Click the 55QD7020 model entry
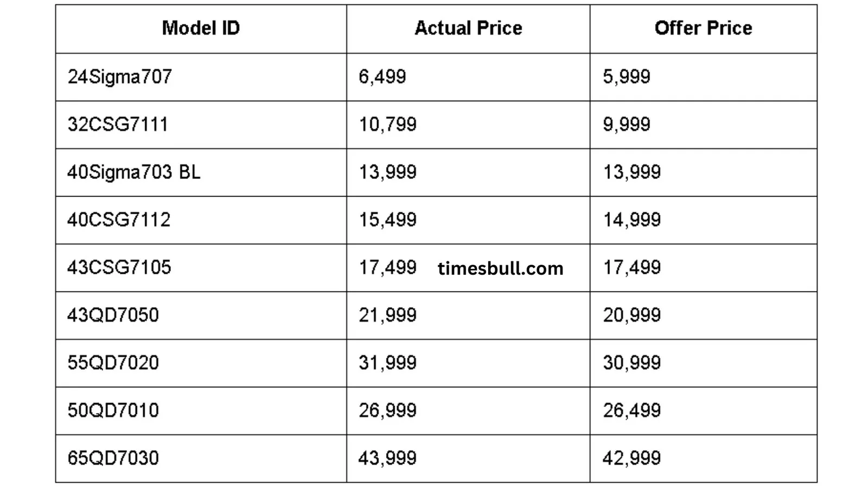 click(x=113, y=363)
